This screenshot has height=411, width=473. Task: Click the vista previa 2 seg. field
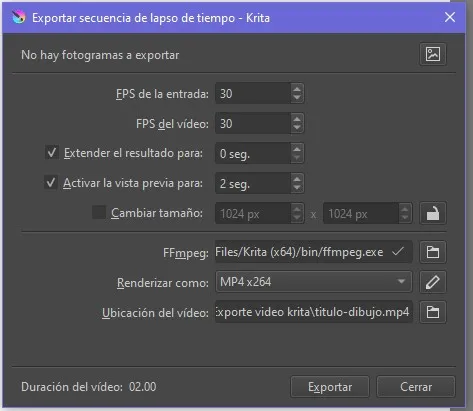coord(253,183)
